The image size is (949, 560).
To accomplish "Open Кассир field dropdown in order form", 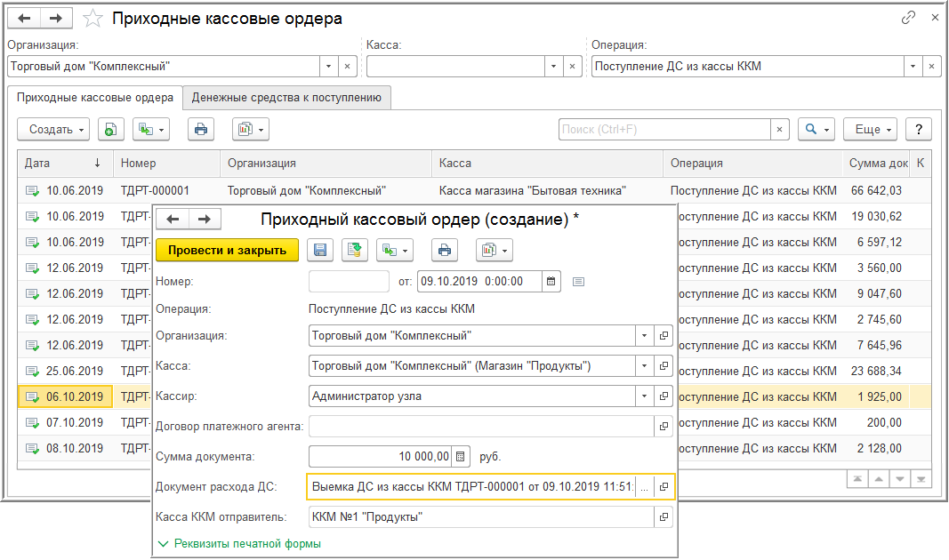I will (x=645, y=396).
